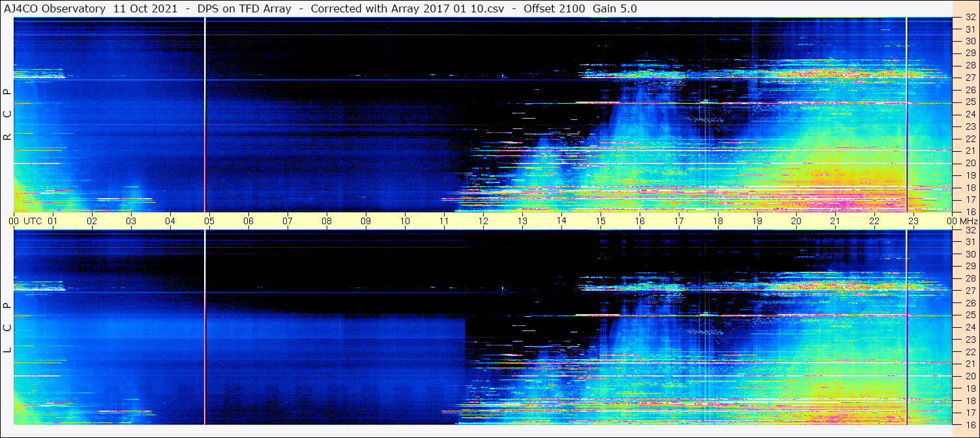
Task: Click the 21 MHz label of RCP panel
Action: pos(970,151)
